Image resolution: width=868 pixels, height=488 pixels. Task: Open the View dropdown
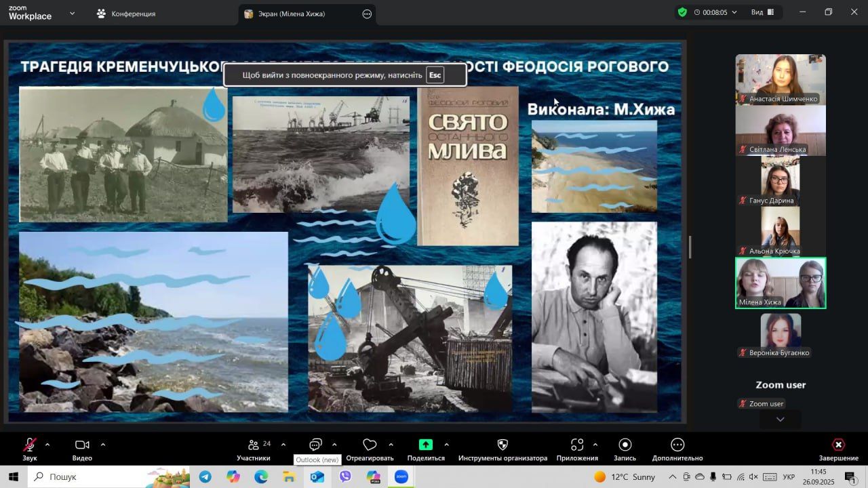click(763, 12)
